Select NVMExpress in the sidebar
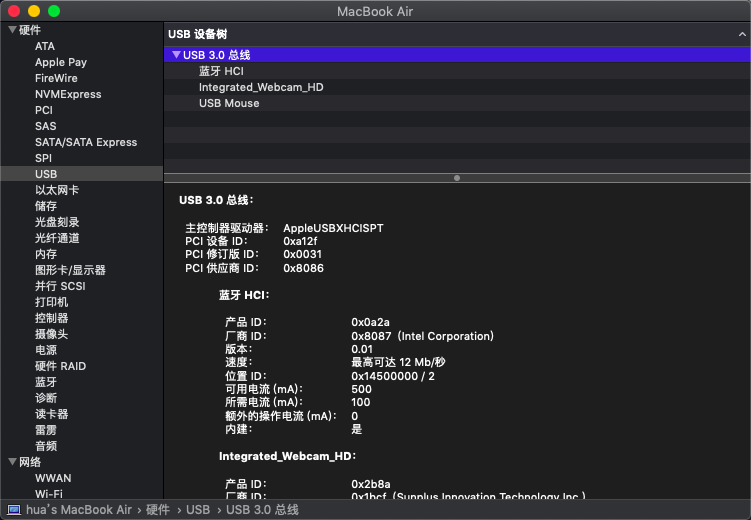751x520 pixels. 68,94
